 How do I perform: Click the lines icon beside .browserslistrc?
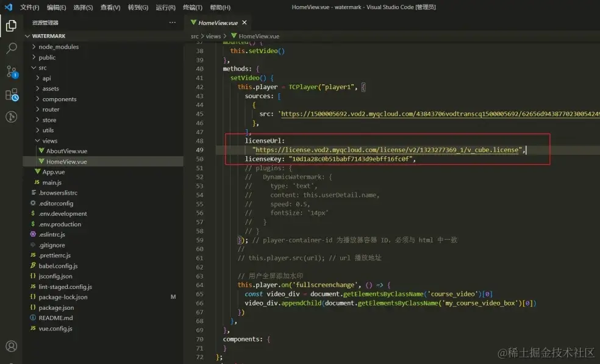(x=34, y=193)
